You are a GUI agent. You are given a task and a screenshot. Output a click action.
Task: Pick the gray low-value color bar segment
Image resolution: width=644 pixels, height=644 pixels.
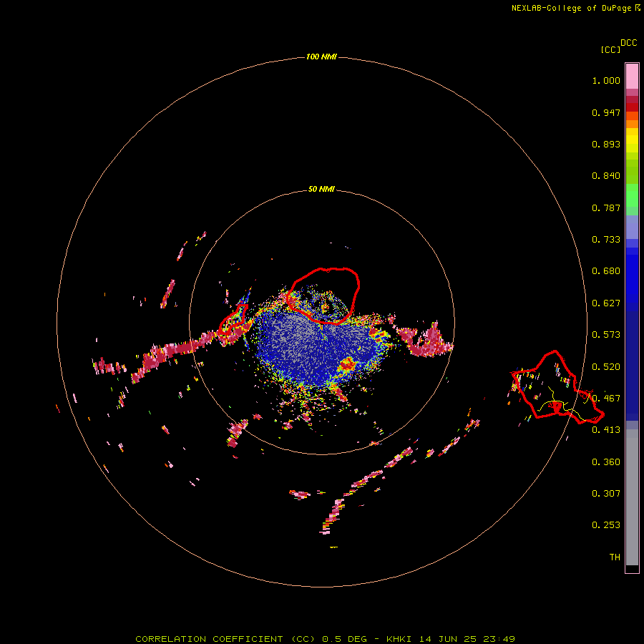click(632, 497)
